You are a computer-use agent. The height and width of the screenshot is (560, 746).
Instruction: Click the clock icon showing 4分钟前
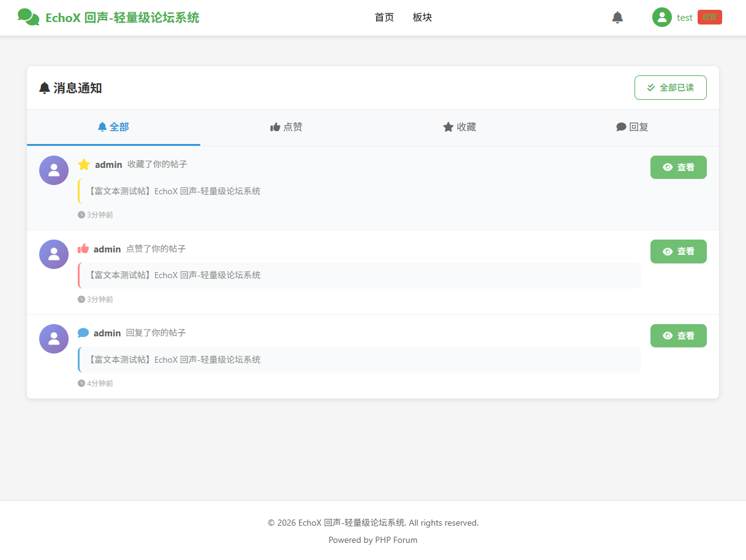81,383
